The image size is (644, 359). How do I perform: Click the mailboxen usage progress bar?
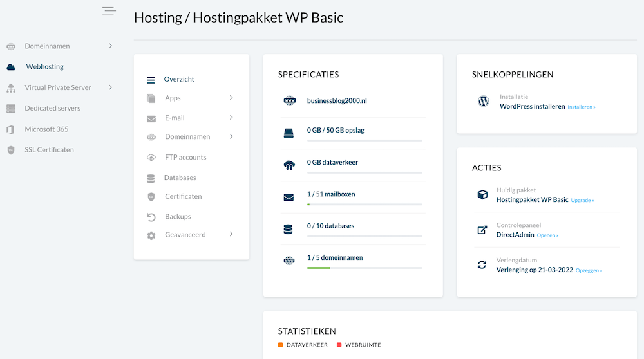point(365,205)
